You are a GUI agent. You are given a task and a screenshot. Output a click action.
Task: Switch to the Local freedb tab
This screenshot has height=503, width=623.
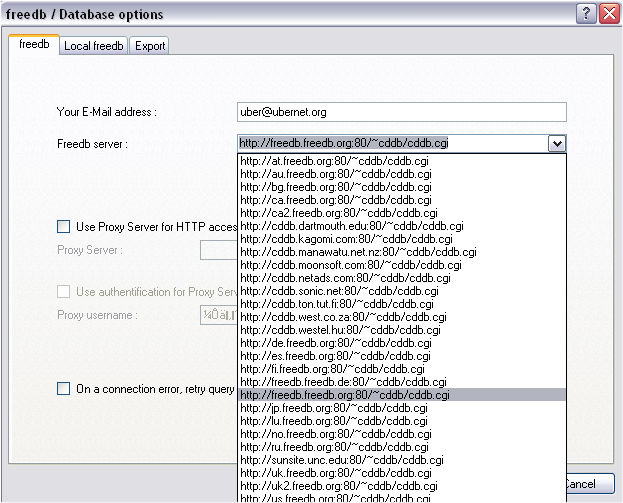pyautogui.click(x=93, y=46)
